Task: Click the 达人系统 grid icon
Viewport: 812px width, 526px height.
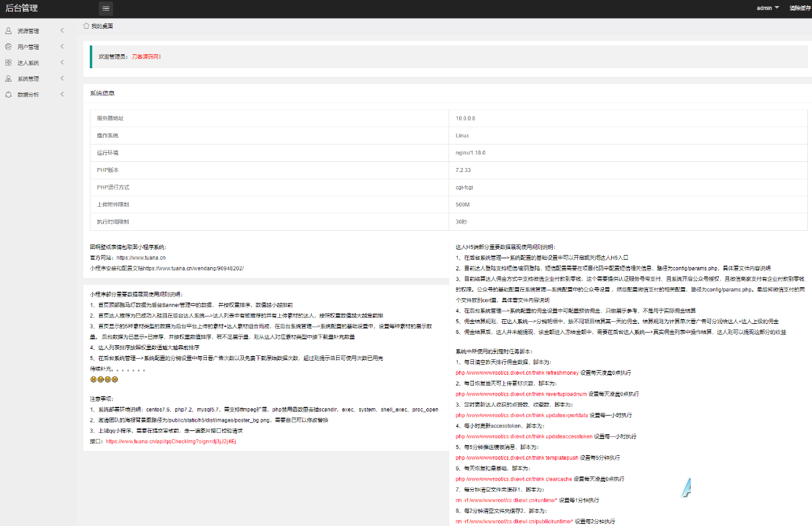Action: pyautogui.click(x=8, y=63)
